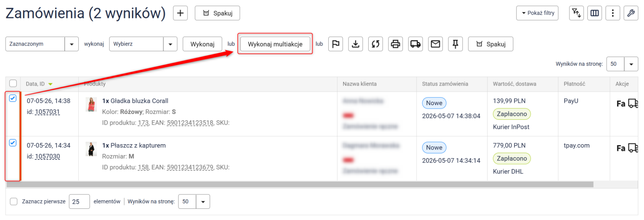
Task: Tick the Zaznacz pierwsze checkbox
Action: tap(14, 202)
